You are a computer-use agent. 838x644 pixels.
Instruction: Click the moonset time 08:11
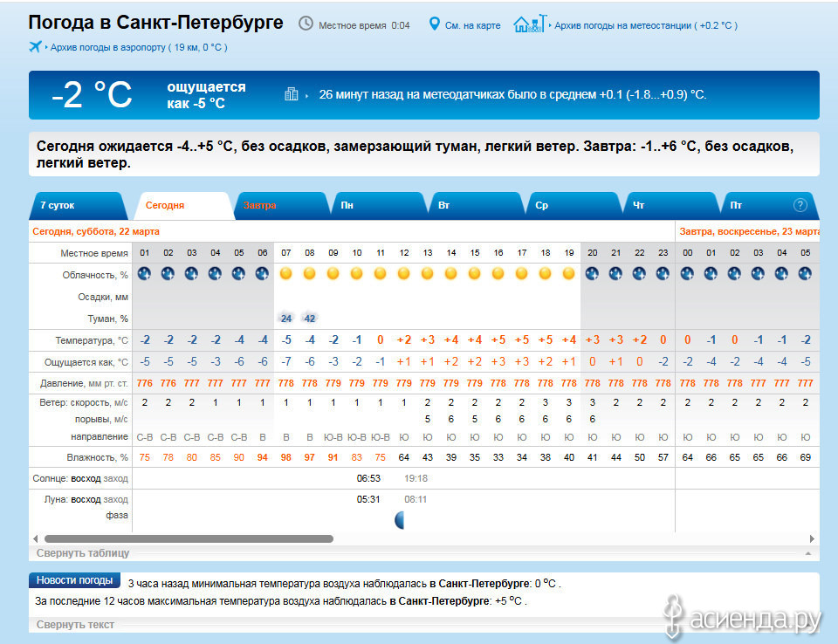pyautogui.click(x=416, y=499)
